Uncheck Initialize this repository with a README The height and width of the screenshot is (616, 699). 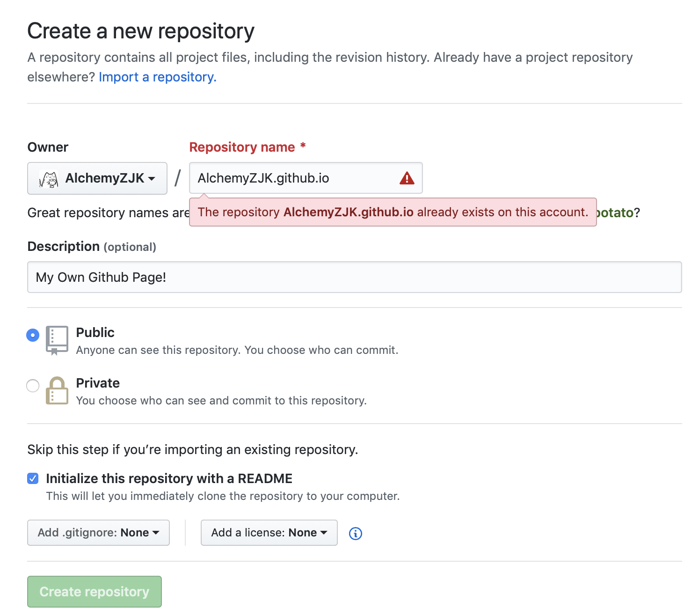click(x=33, y=478)
